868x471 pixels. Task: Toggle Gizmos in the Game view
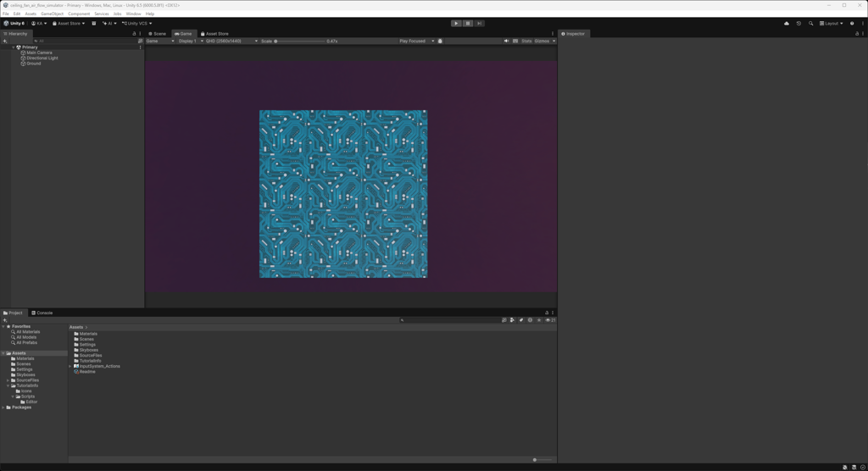point(542,41)
